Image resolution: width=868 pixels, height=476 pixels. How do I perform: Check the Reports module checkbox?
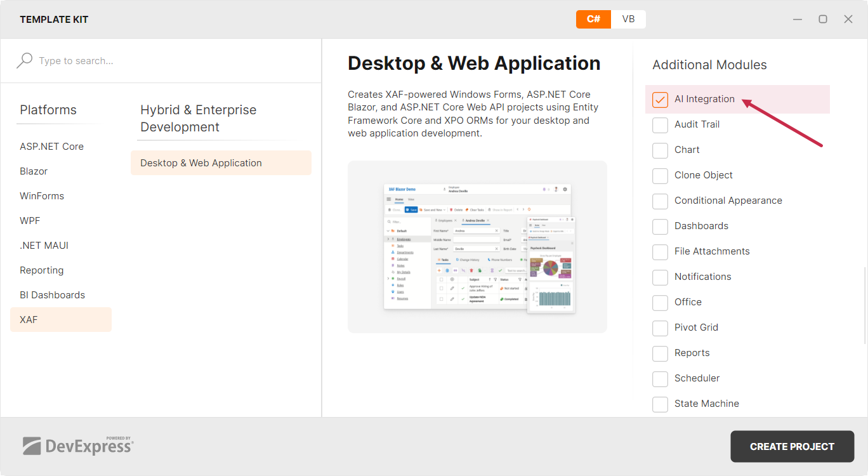pyautogui.click(x=661, y=354)
